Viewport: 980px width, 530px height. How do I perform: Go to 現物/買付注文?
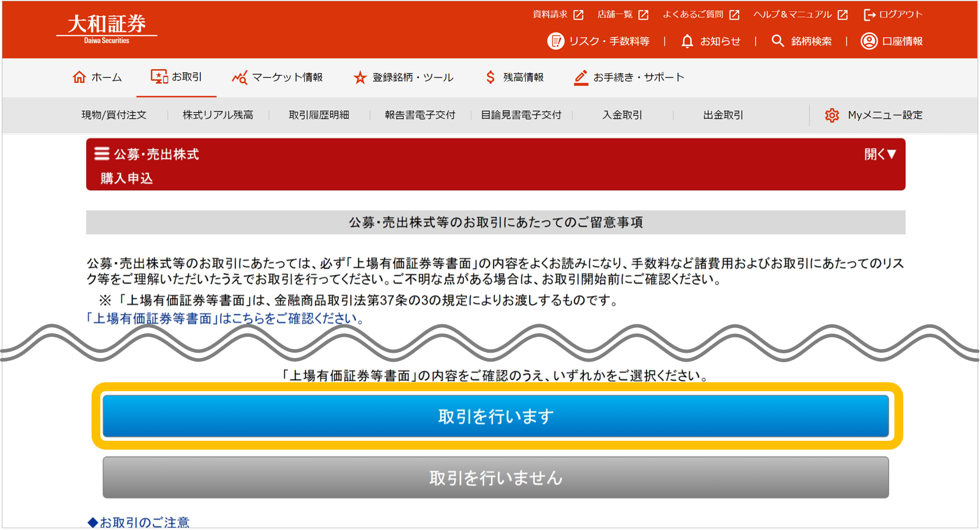pyautogui.click(x=114, y=115)
